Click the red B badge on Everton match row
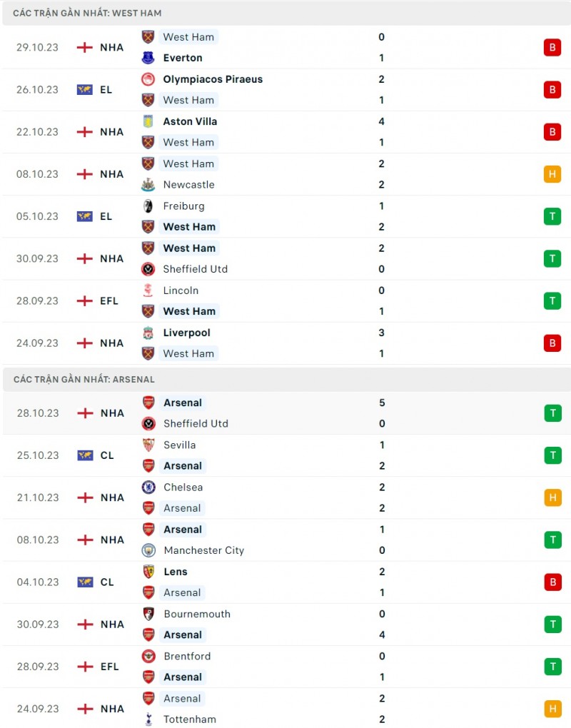 coord(552,47)
